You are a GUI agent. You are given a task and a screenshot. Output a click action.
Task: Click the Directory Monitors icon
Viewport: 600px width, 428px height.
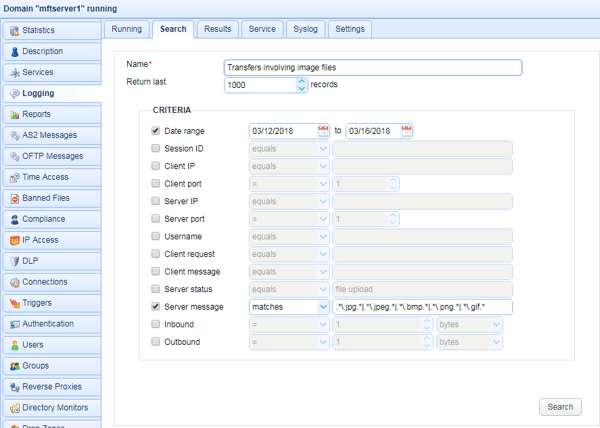coord(15,408)
